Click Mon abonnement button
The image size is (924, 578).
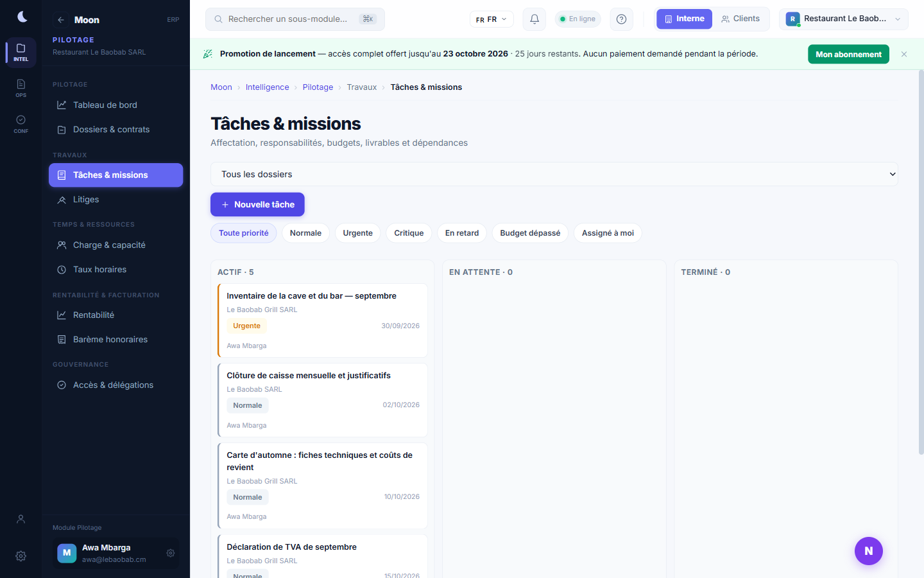click(x=848, y=55)
